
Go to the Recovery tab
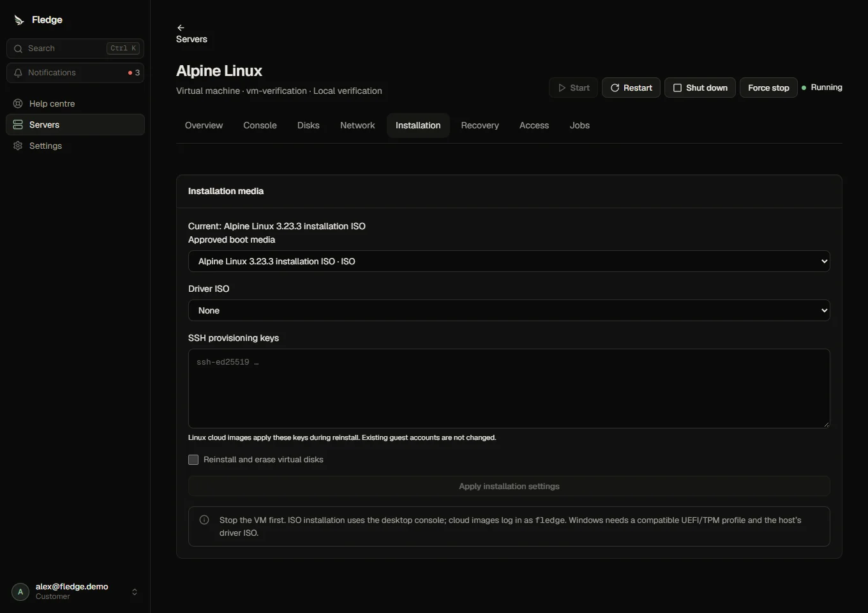click(x=480, y=126)
